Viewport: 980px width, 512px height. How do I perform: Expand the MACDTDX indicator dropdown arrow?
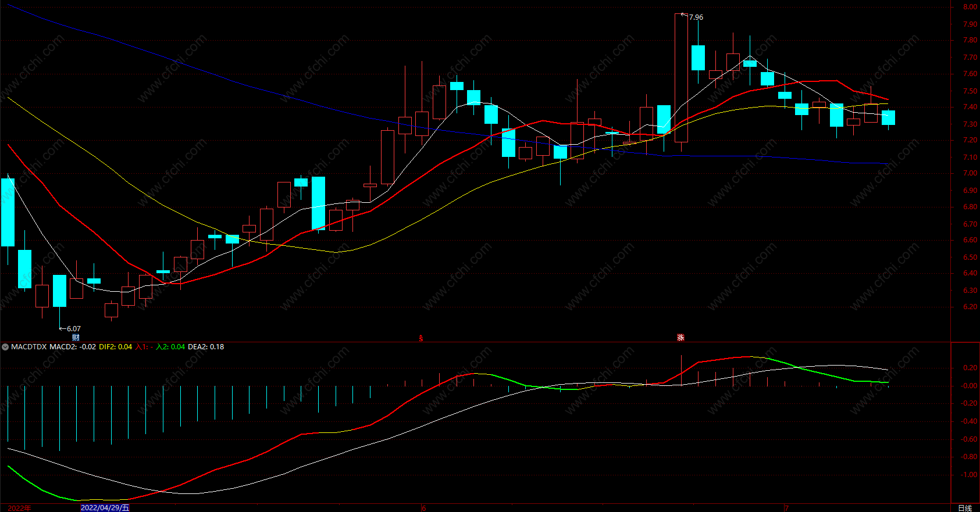tap(5, 347)
